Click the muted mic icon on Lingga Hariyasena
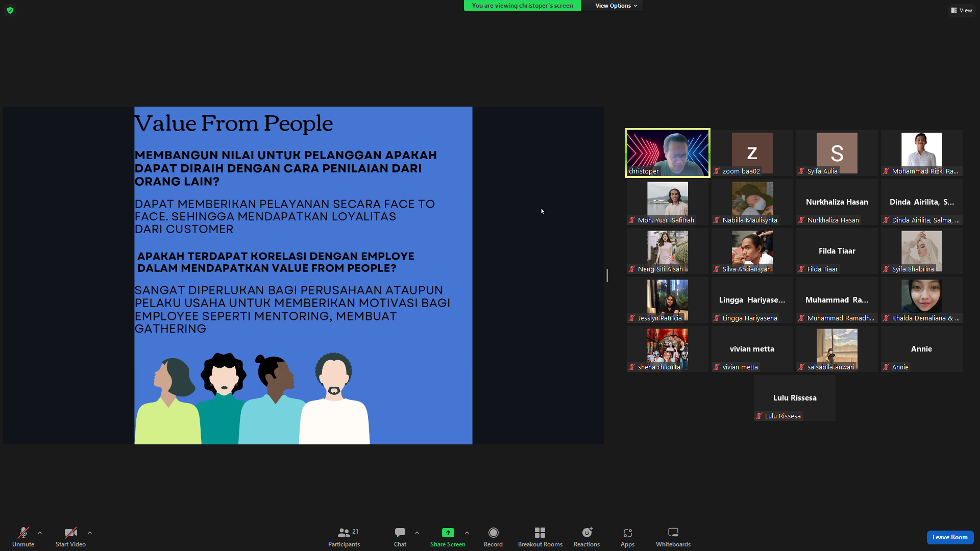Image resolution: width=980 pixels, height=551 pixels. (717, 318)
